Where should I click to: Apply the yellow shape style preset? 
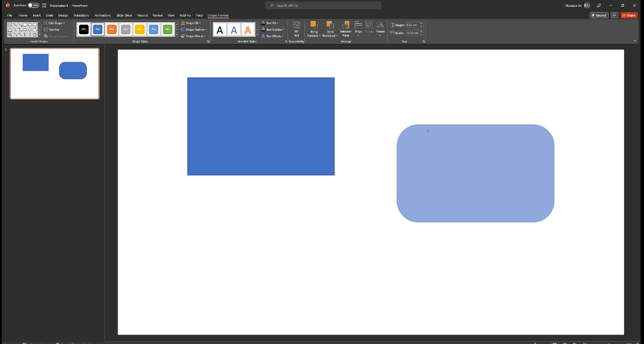click(x=139, y=29)
